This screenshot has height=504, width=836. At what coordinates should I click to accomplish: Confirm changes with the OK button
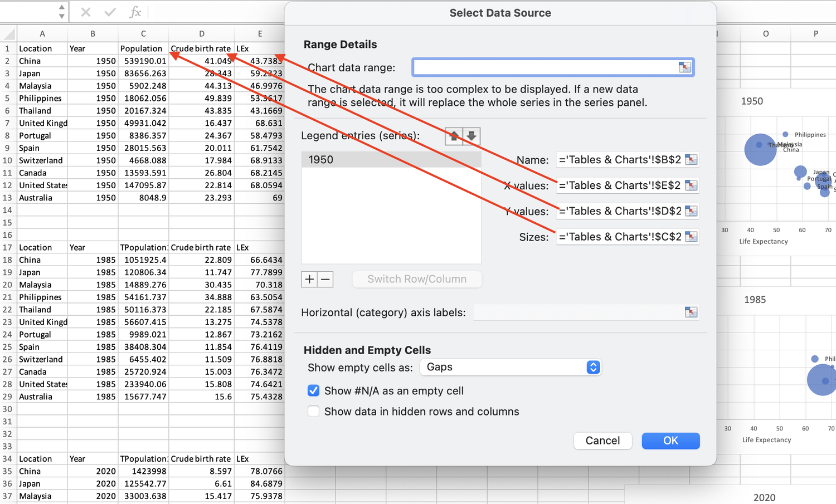(x=670, y=441)
